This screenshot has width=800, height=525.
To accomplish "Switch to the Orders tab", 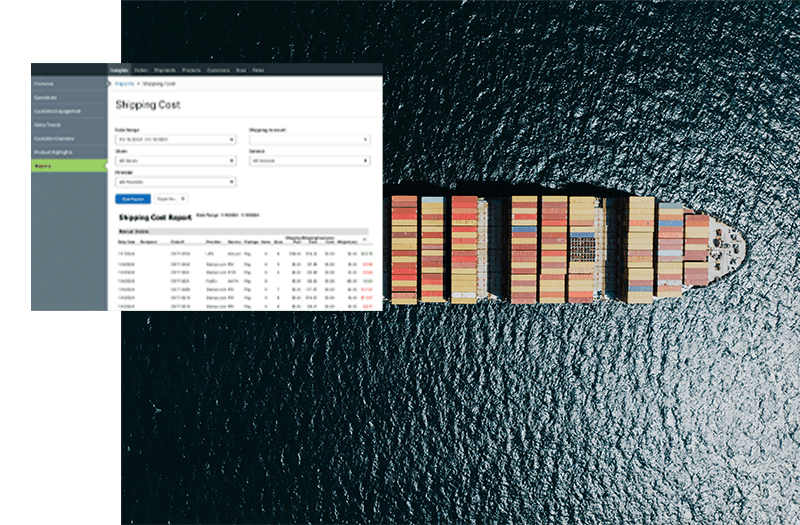I will click(x=142, y=70).
